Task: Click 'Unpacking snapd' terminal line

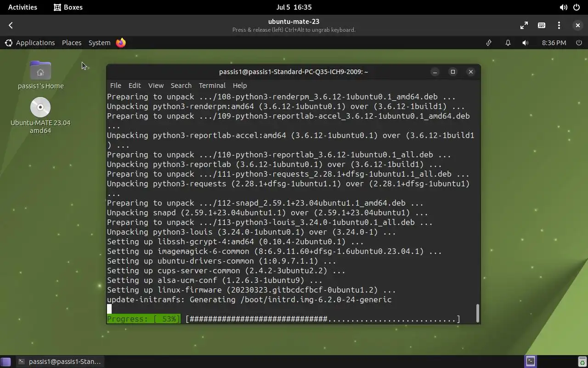Action: pos(267,213)
